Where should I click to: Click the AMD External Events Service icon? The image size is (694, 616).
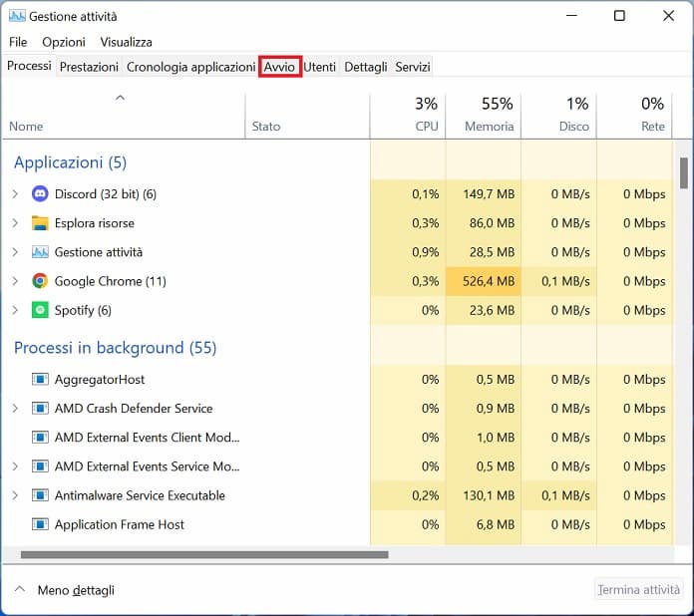(40, 465)
